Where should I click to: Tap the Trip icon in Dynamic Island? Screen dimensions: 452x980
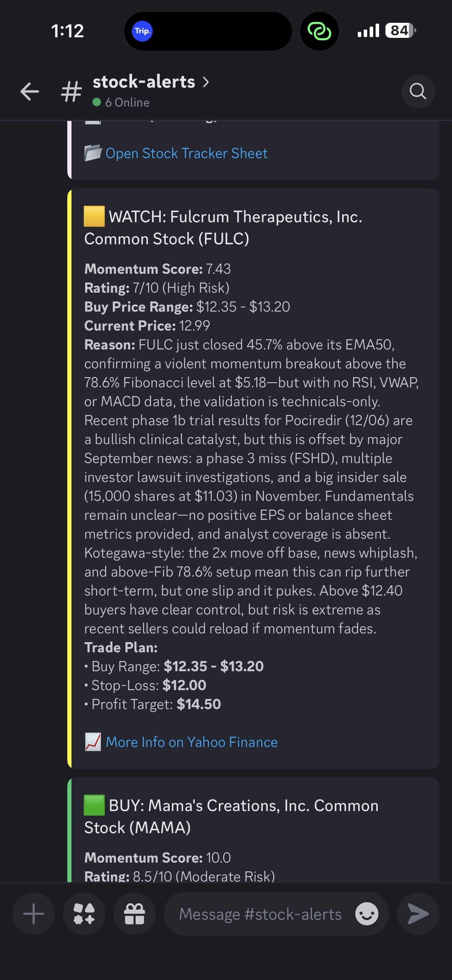pyautogui.click(x=142, y=31)
